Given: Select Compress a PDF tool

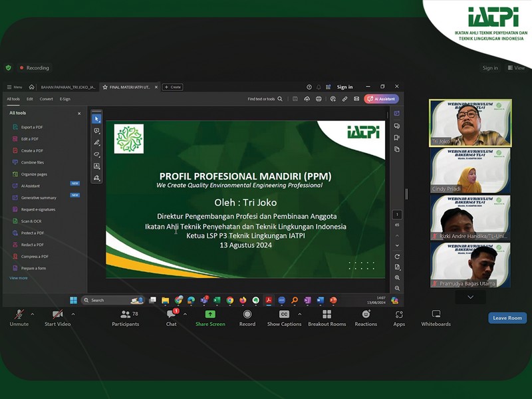Looking at the screenshot, I should pos(31,257).
